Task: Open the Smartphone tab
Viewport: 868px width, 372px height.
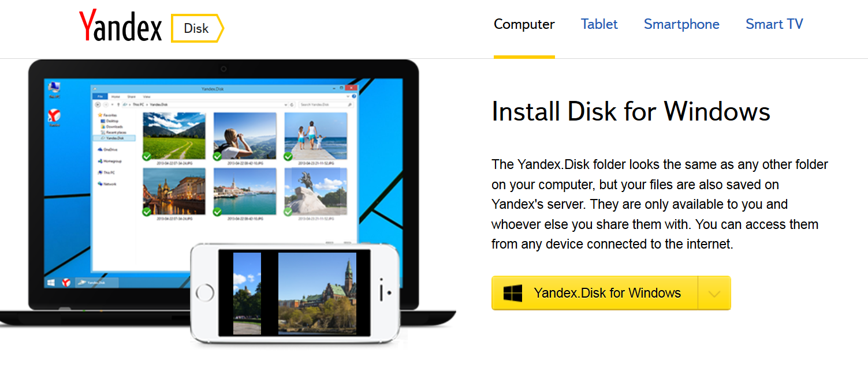Action: (x=681, y=24)
